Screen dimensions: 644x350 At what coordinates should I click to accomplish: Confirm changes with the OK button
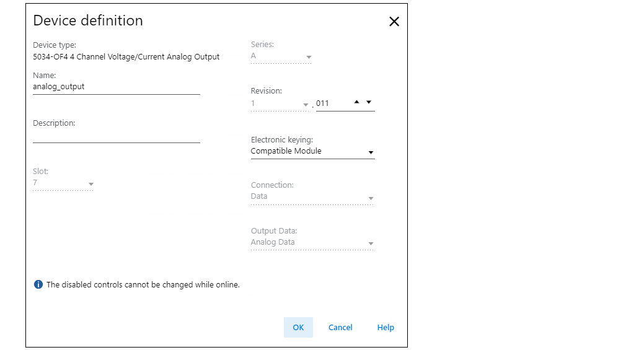[298, 328]
